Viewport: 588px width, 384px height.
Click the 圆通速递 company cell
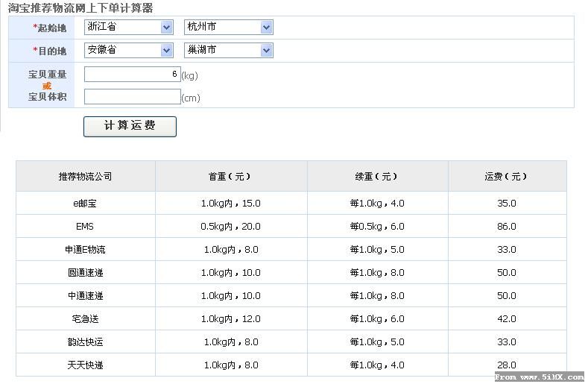coord(86,272)
